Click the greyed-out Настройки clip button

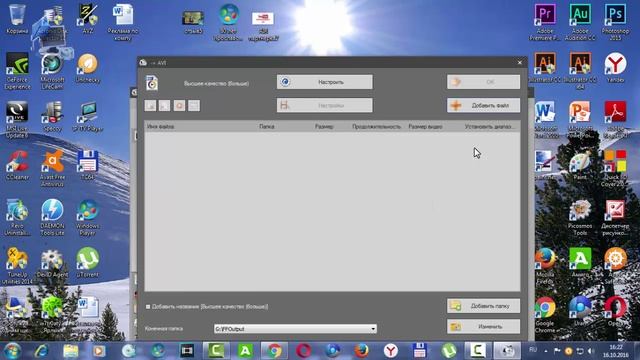click(x=324, y=105)
